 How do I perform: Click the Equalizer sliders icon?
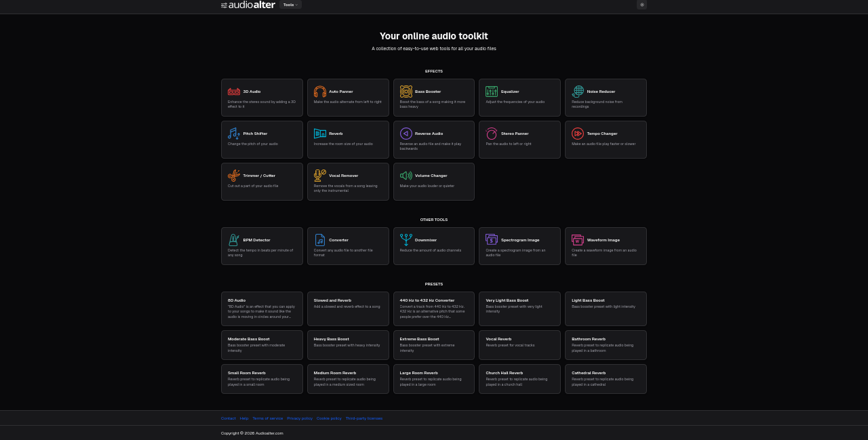[x=492, y=92]
